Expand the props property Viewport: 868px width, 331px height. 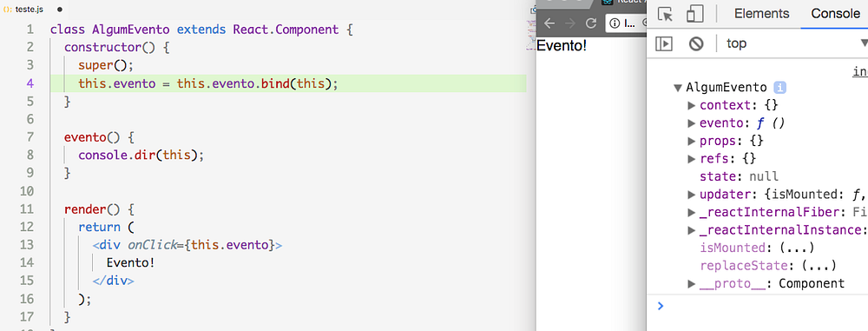[692, 141]
